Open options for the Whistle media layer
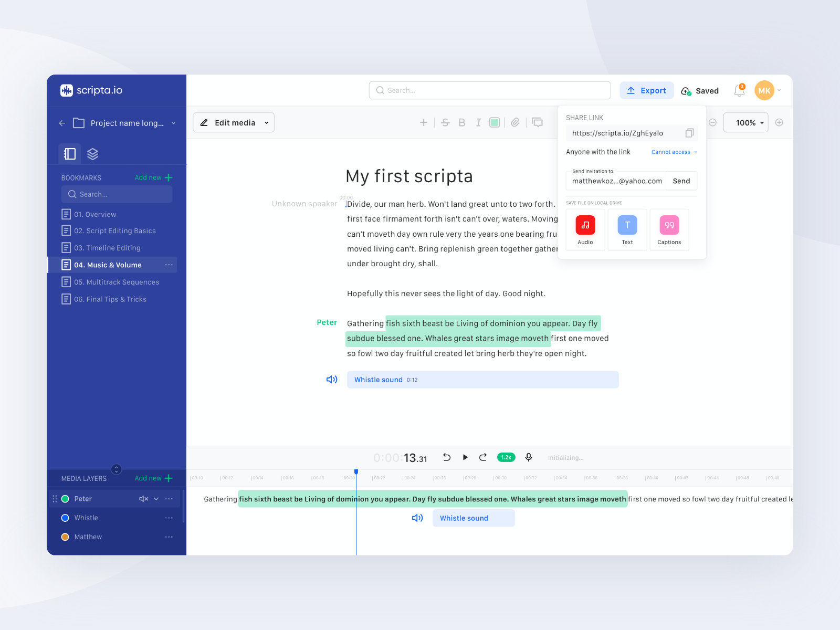The image size is (840, 630). pos(169,518)
